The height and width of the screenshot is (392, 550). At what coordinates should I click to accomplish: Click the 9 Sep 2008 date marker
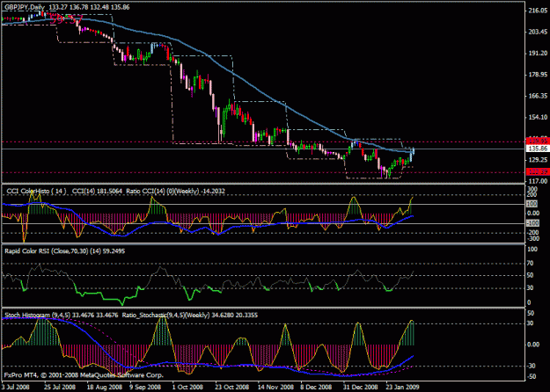pyautogui.click(x=145, y=387)
